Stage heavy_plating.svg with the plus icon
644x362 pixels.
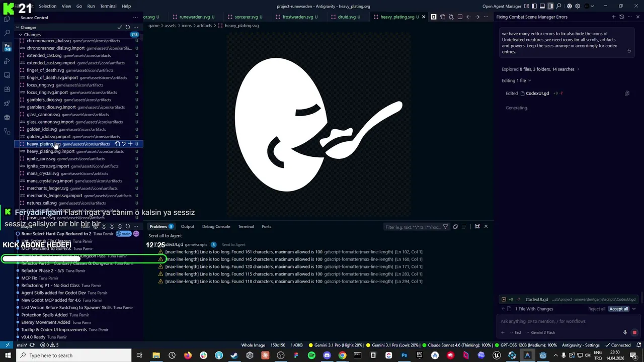[x=130, y=144]
